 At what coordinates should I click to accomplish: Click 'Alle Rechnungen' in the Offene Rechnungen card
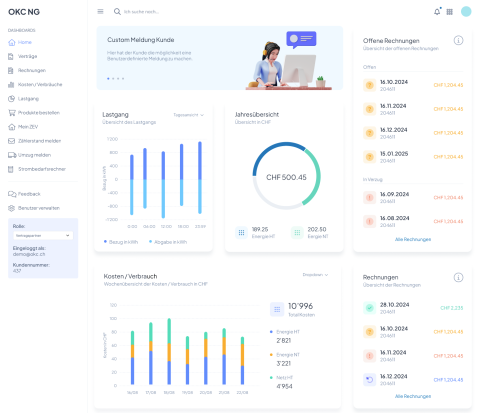point(413,239)
